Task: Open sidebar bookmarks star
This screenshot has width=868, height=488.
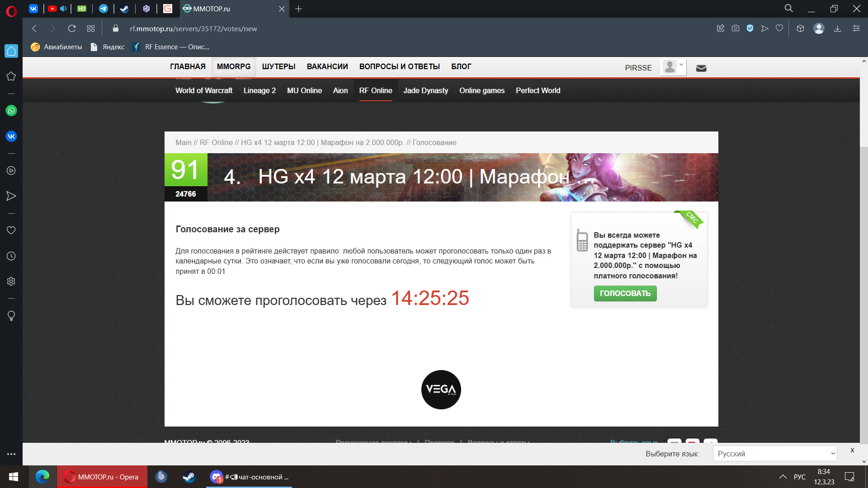Action: coord(11,76)
